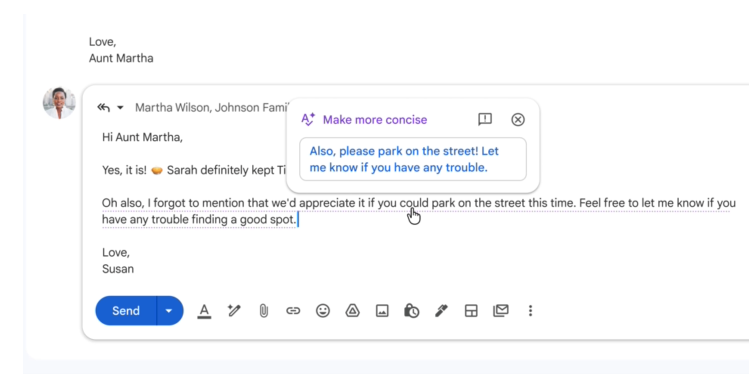Click the sparkle icon beside Make more concise
The width and height of the screenshot is (750, 374).
coord(308,120)
